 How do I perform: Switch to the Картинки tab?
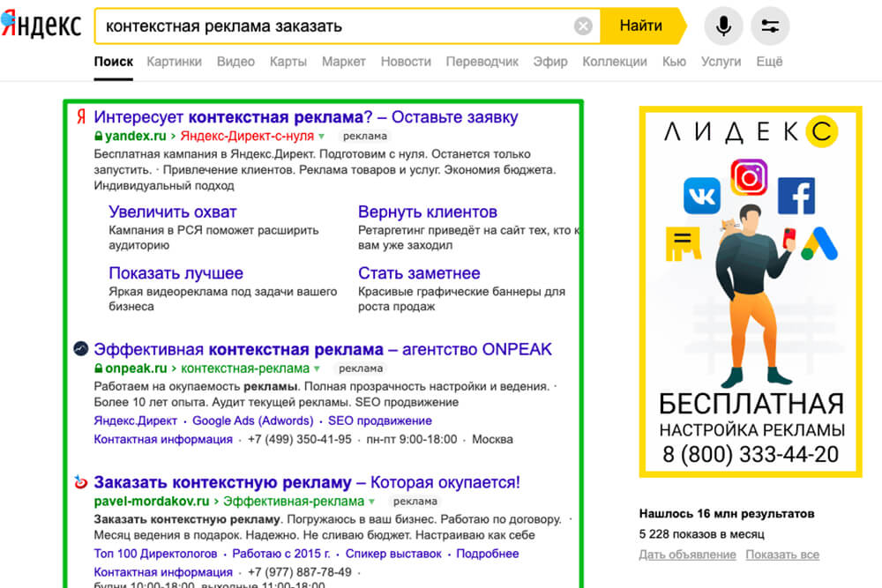point(175,62)
